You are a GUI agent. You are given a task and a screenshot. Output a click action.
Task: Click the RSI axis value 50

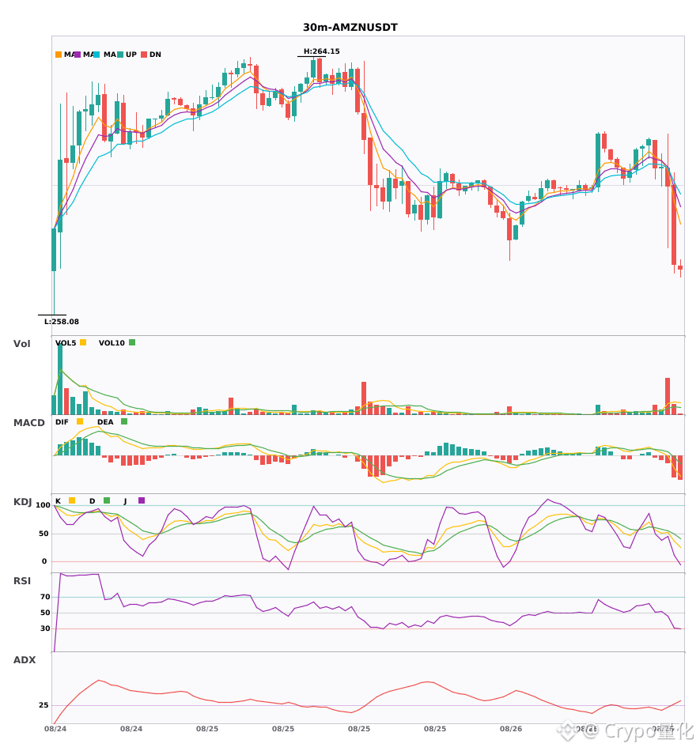pyautogui.click(x=45, y=613)
